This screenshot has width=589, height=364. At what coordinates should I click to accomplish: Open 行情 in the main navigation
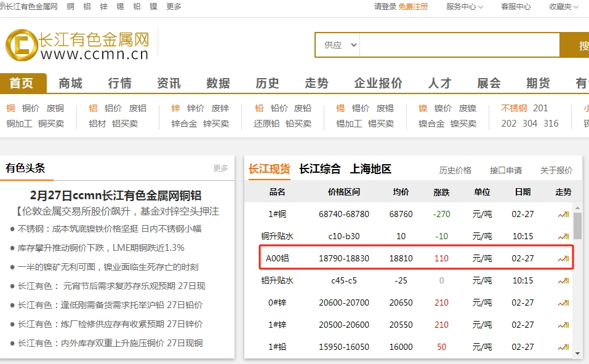[119, 83]
